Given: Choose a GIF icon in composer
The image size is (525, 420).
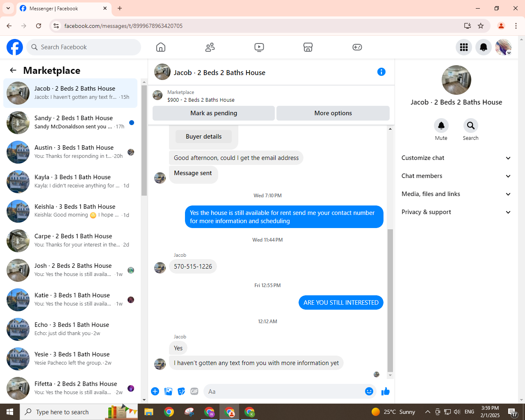Looking at the screenshot, I should 194,391.
